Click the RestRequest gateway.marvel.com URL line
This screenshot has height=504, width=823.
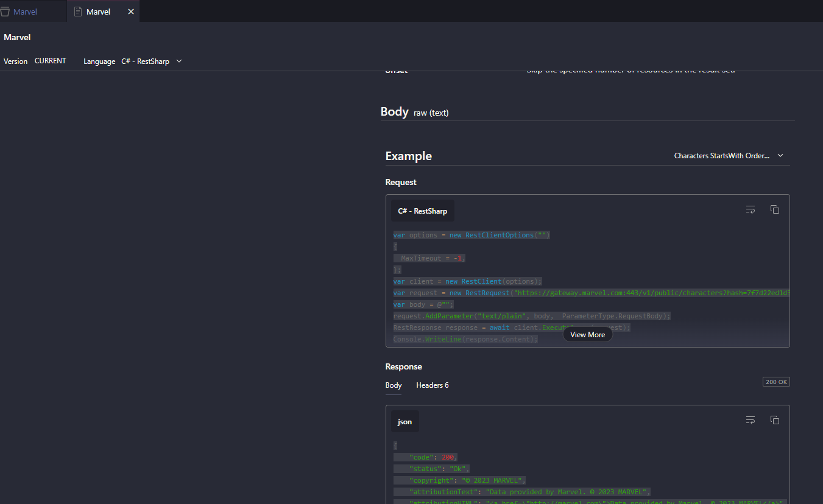pyautogui.click(x=592, y=293)
